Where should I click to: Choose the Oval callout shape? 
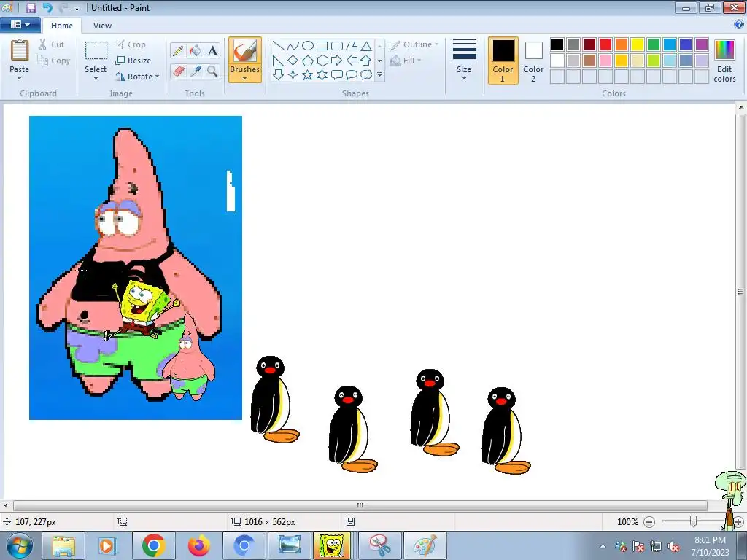point(352,75)
